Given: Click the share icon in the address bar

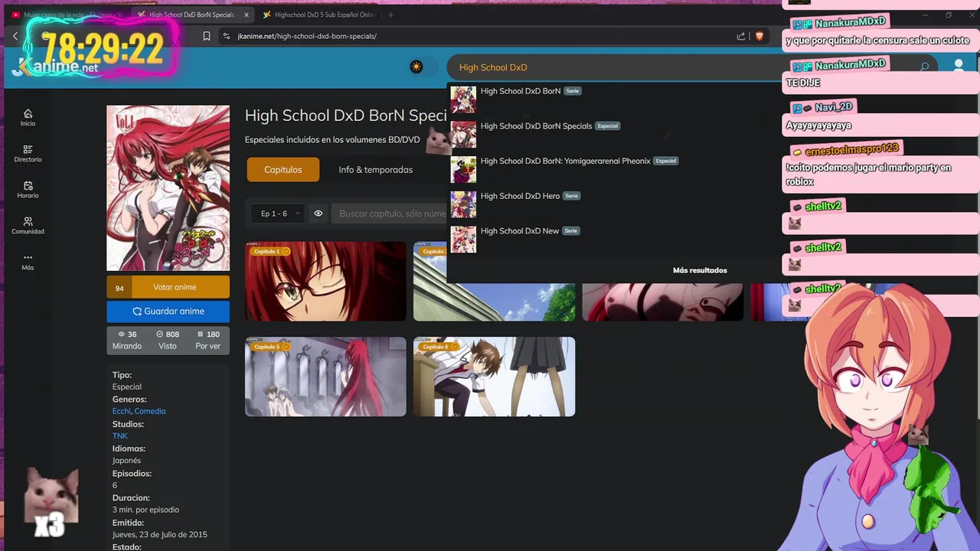Looking at the screenshot, I should tap(741, 36).
